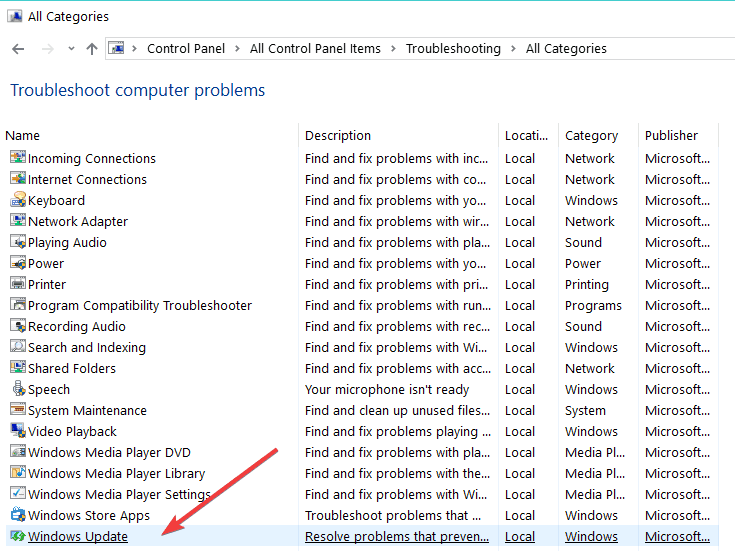
Task: Select Search and Indexing entry name
Action: (87, 347)
